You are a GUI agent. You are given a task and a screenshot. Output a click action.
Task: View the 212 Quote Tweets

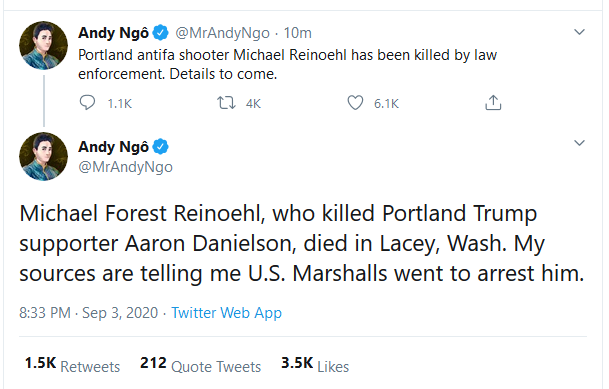pos(200,365)
